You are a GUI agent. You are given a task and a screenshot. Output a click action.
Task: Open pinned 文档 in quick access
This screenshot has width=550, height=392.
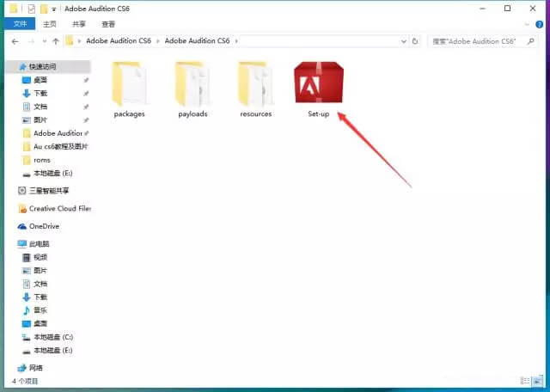(40, 107)
